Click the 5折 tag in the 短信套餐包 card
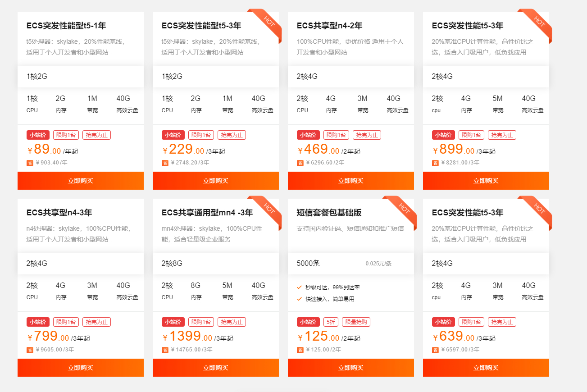The image size is (587, 392). pyautogui.click(x=331, y=322)
